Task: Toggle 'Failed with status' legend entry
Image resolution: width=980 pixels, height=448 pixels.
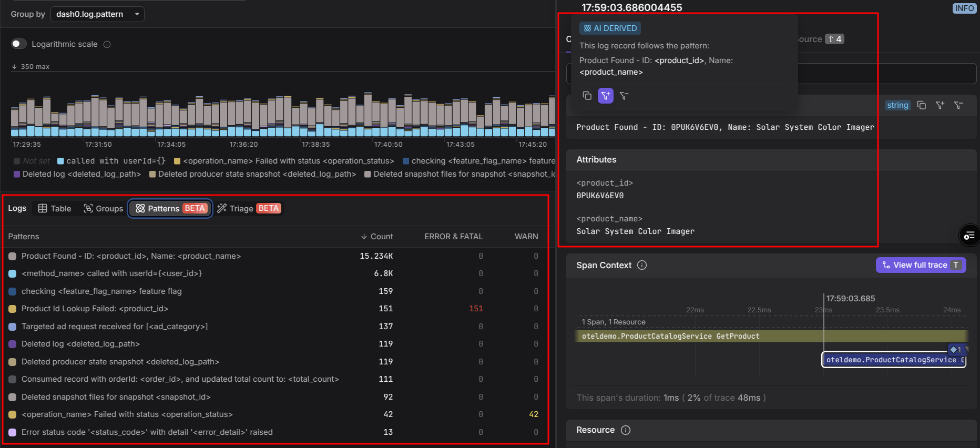Action: pyautogui.click(x=284, y=161)
